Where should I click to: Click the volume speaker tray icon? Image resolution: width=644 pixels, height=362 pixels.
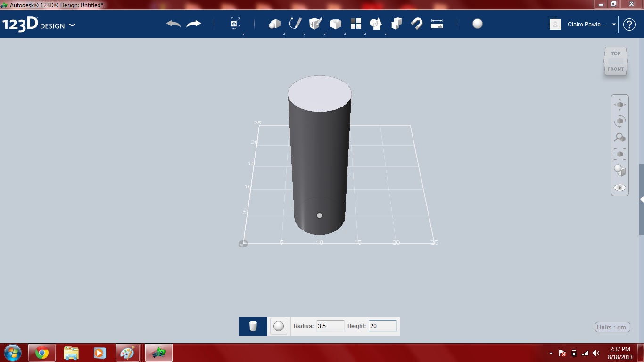[x=596, y=353]
